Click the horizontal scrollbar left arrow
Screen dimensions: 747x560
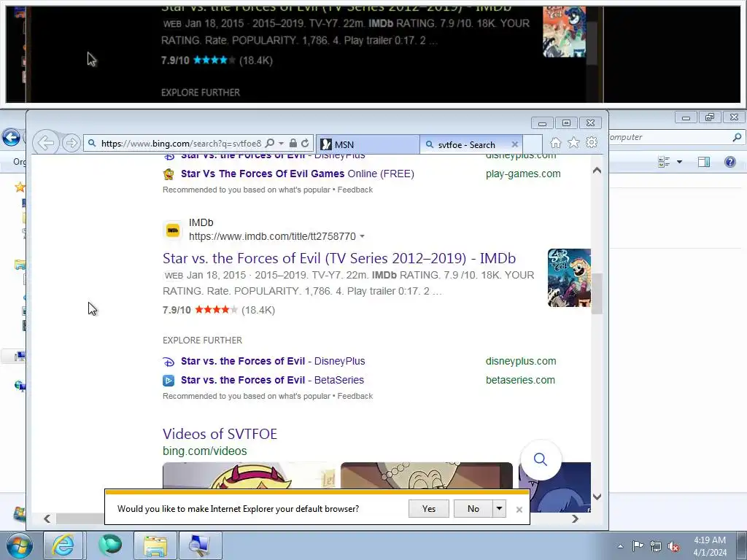tap(47, 518)
